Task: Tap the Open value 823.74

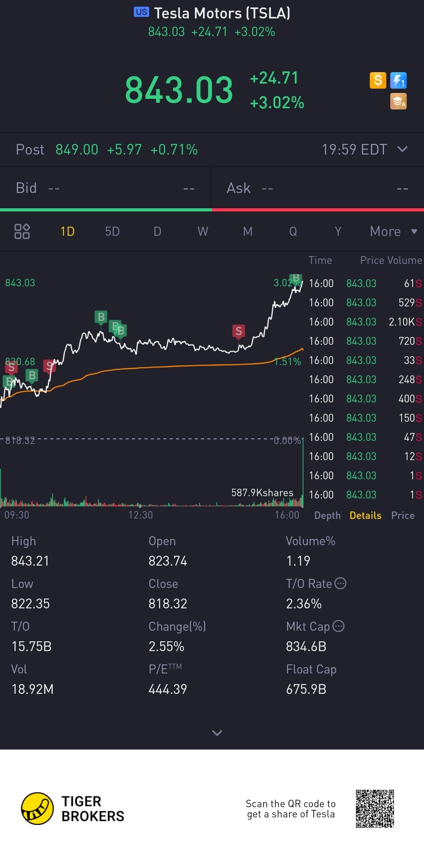Action: click(168, 561)
